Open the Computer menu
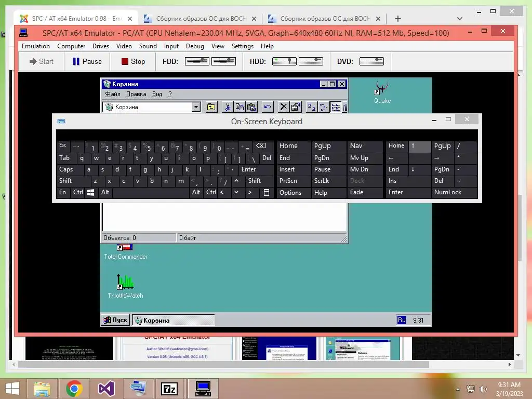This screenshot has width=532, height=399. 71,46
